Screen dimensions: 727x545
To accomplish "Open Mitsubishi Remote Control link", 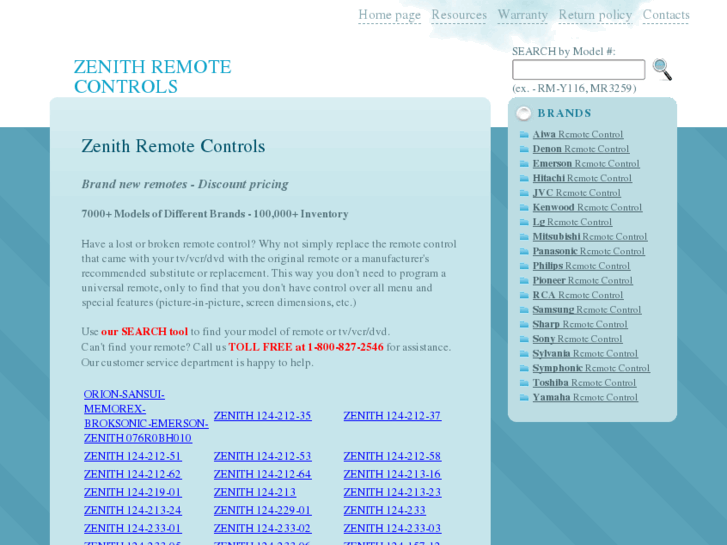I will (x=590, y=237).
